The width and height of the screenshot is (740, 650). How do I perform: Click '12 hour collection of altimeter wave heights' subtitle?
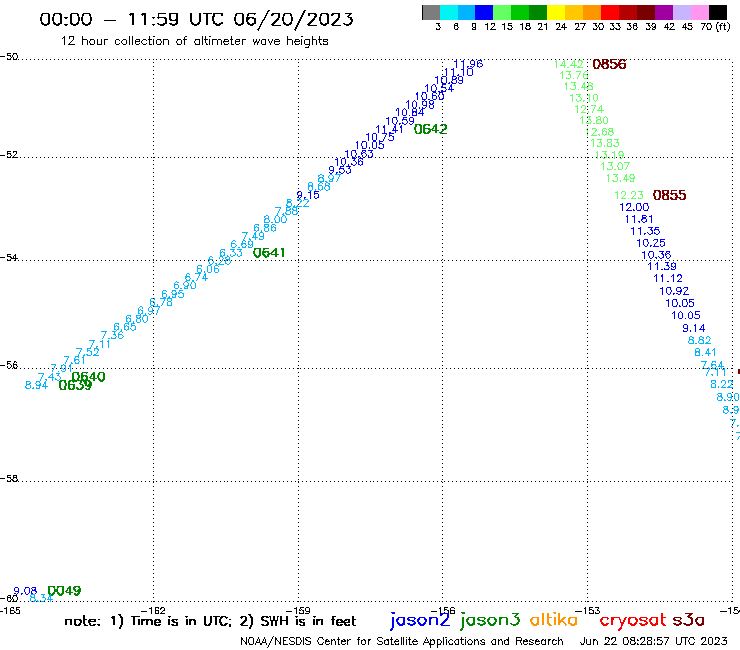(x=194, y=41)
